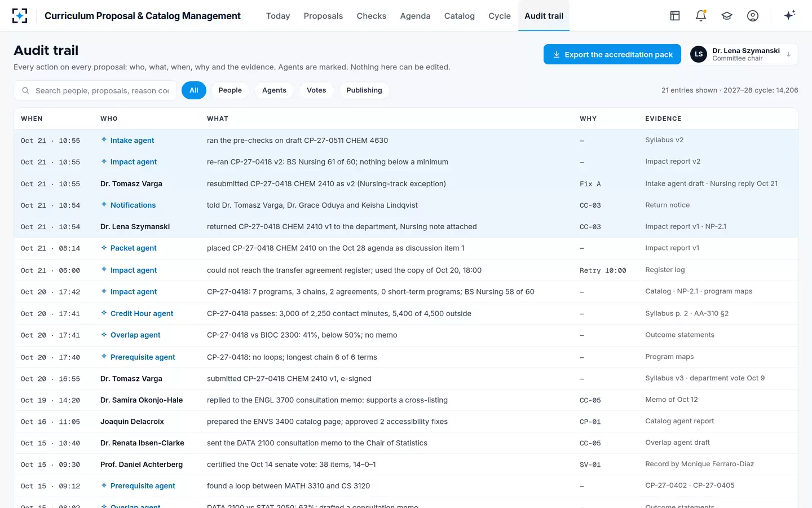The width and height of the screenshot is (812, 508).
Task: Click 'Joaquin Delacroix' in the Who column
Action: [132, 422]
